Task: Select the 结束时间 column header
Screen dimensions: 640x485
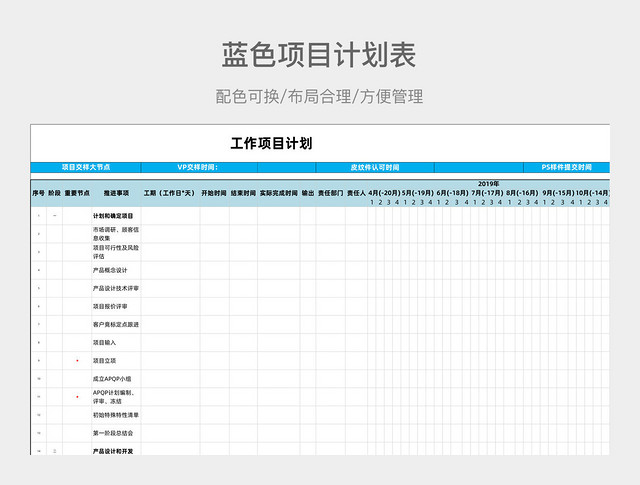Action: (243, 193)
